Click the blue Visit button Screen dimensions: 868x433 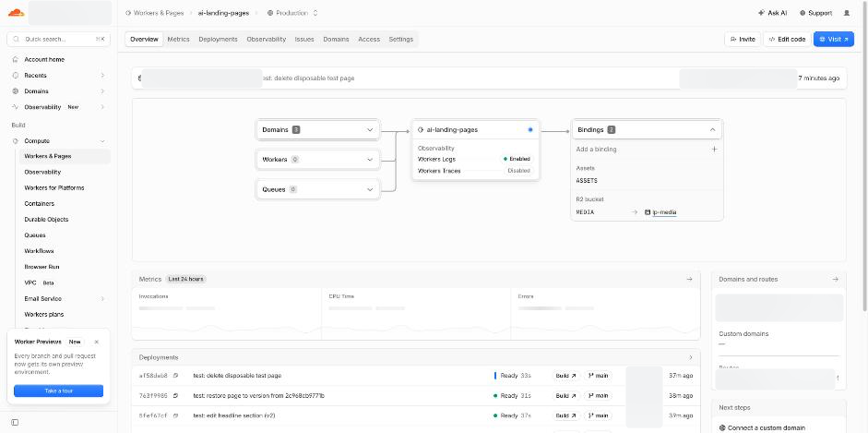click(833, 40)
